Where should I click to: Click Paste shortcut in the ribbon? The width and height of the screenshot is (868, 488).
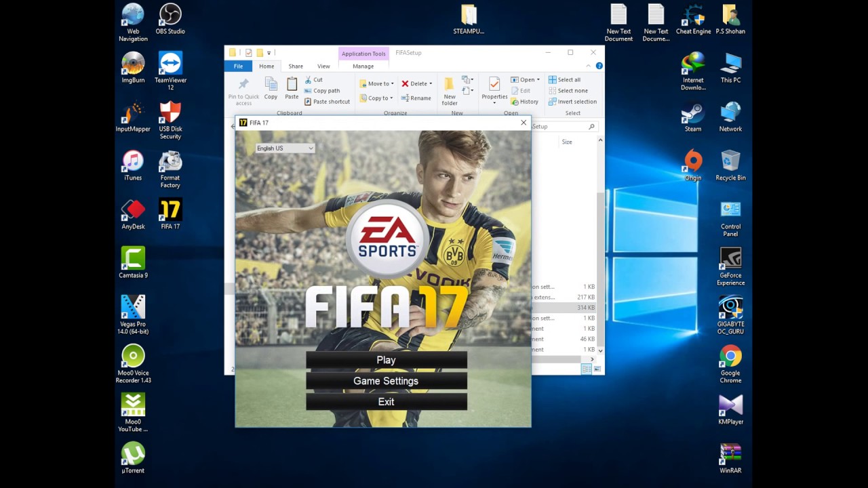(327, 102)
